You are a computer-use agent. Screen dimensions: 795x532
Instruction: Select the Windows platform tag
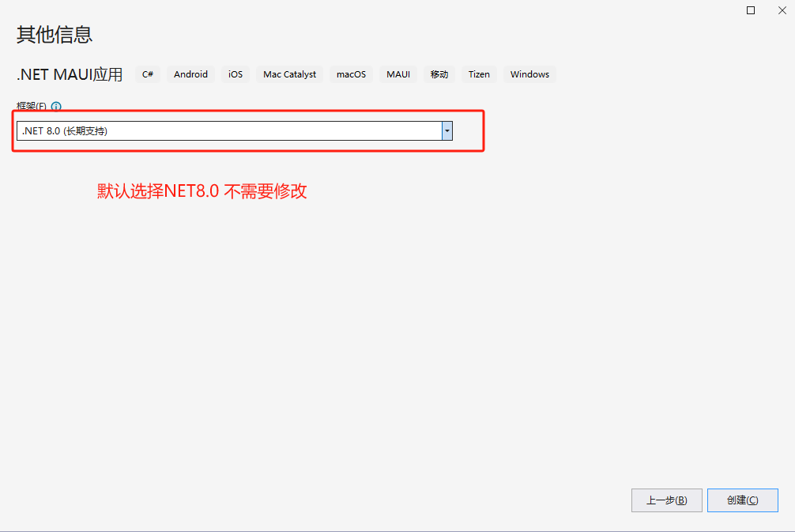tap(529, 74)
